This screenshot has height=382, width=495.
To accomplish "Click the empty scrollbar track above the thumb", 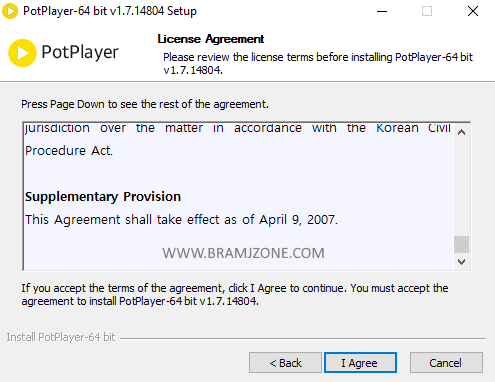I will point(461,188).
